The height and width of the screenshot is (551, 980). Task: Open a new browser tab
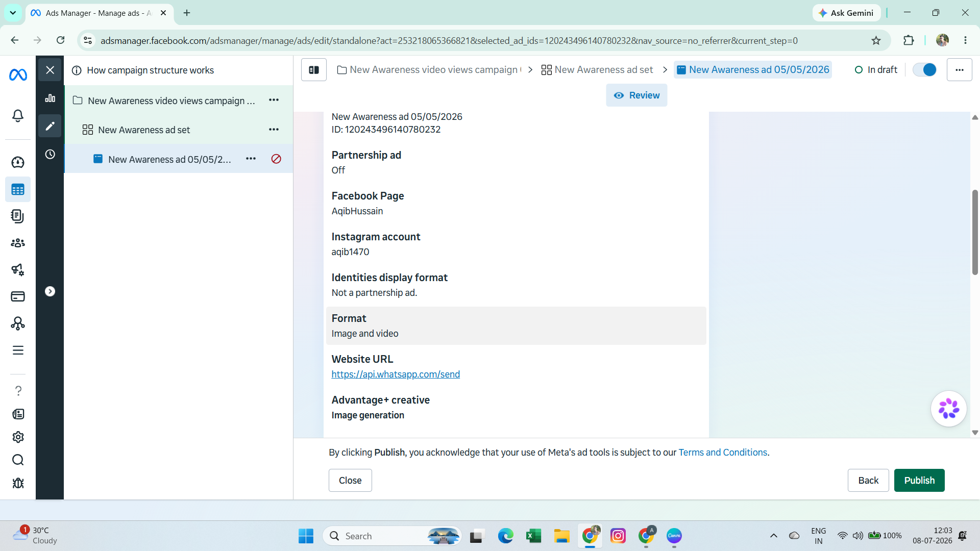187,13
